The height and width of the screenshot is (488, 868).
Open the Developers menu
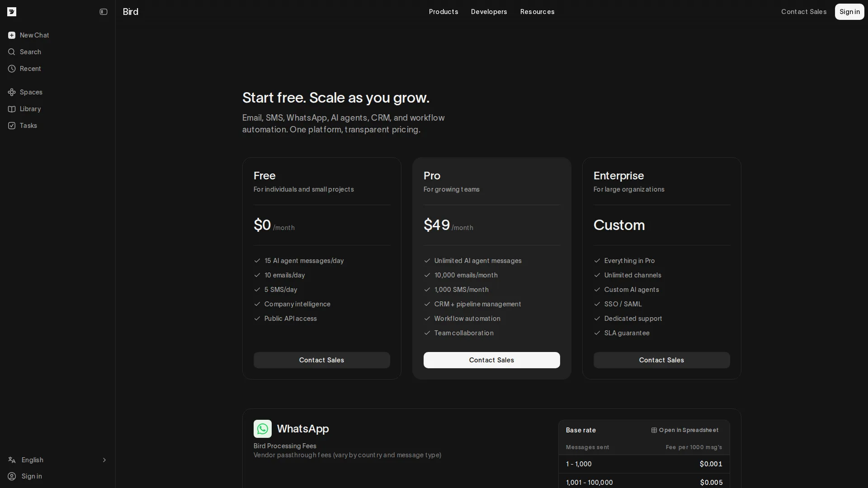click(489, 12)
